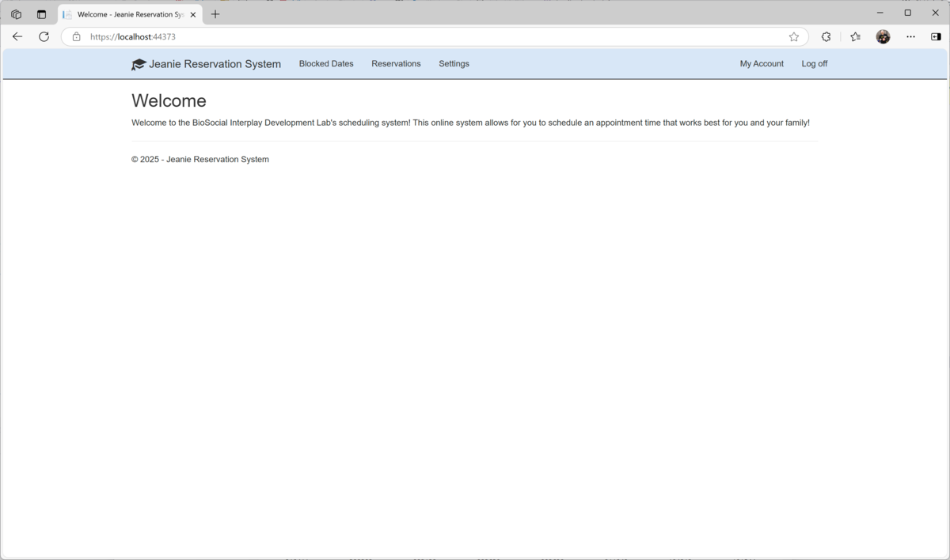Open the Settings navigation item
Image resolution: width=950 pixels, height=560 pixels.
click(x=454, y=64)
